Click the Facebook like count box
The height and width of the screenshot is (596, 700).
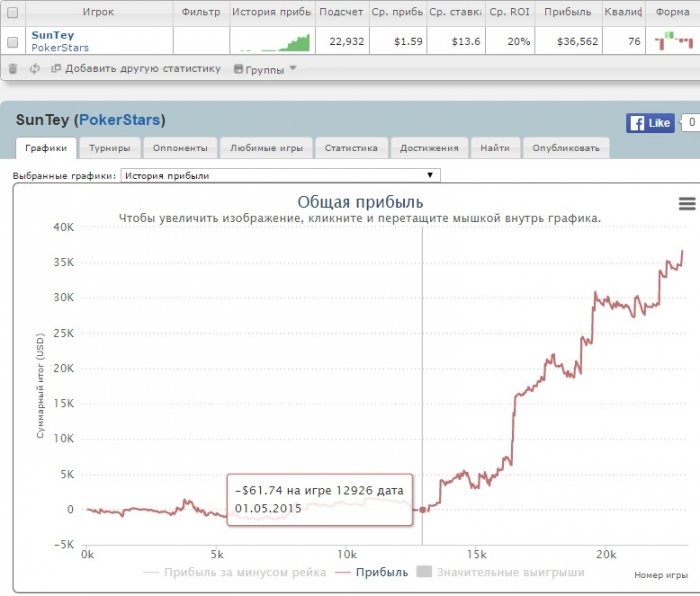point(691,122)
